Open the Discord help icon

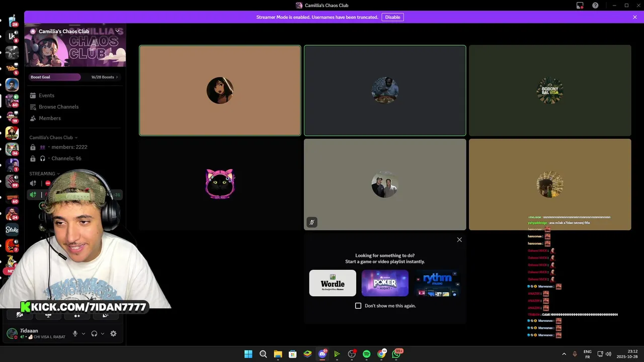(x=595, y=6)
